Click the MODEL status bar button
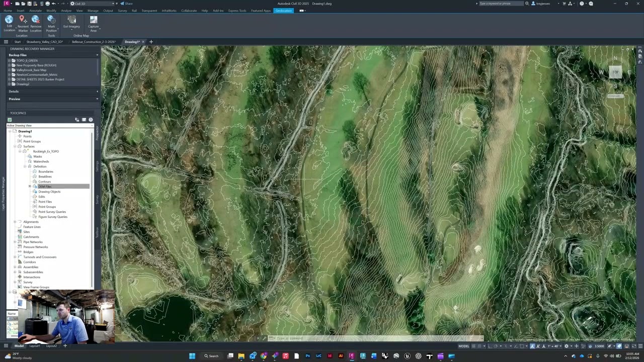644x362 pixels. (464, 346)
